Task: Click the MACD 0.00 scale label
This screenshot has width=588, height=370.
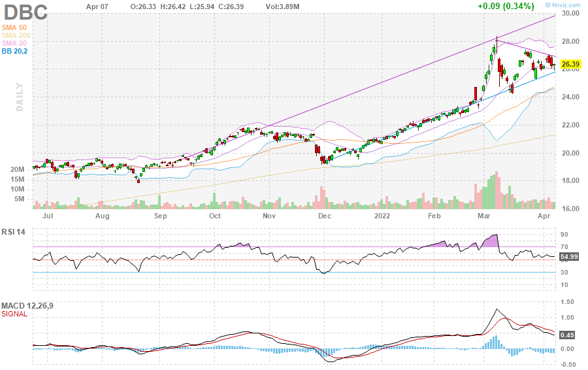Action: pyautogui.click(x=567, y=349)
